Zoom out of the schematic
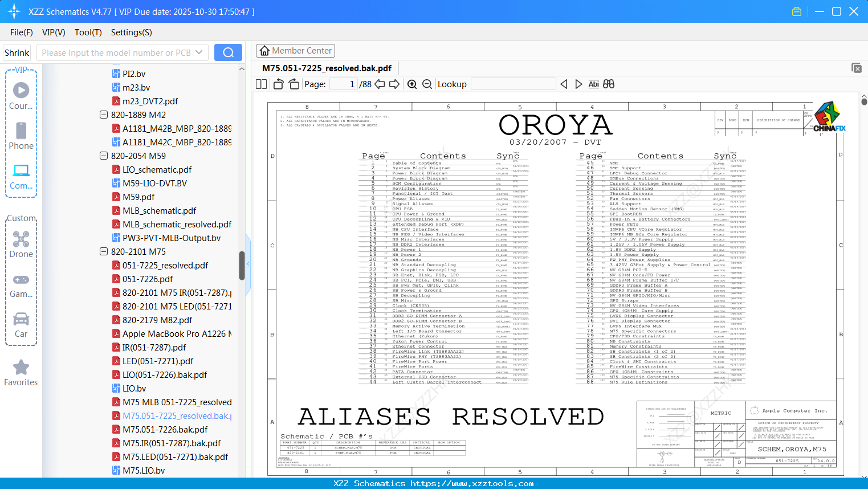Image resolution: width=868 pixels, height=489 pixels. coord(427,84)
